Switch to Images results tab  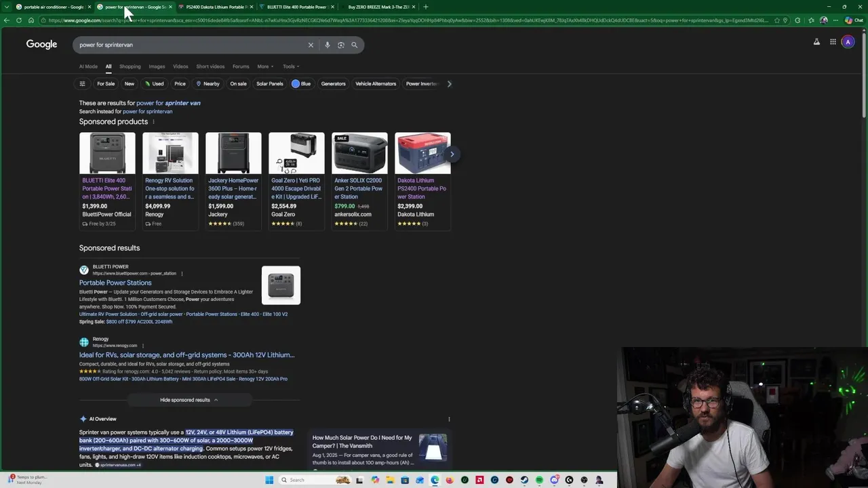click(x=157, y=66)
